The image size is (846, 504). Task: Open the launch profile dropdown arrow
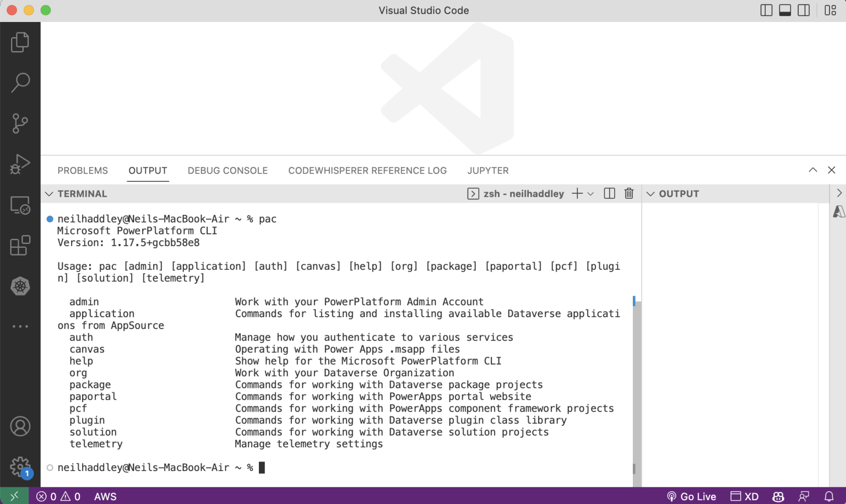pyautogui.click(x=590, y=194)
